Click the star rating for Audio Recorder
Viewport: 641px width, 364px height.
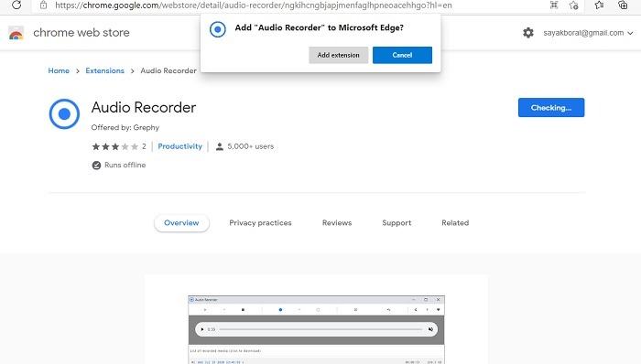pos(114,146)
